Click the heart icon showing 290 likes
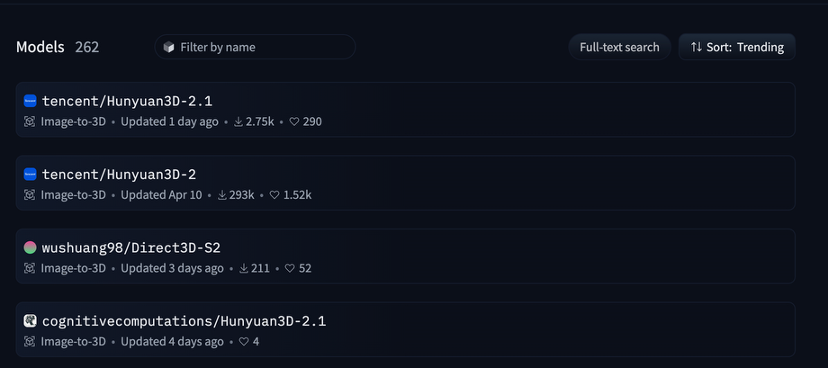The width and height of the screenshot is (828, 368). click(x=295, y=122)
